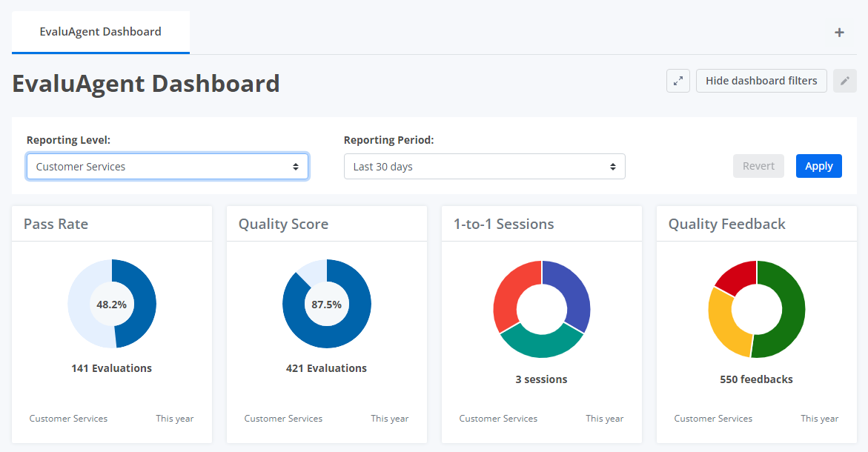The image size is (868, 452).
Task: Click the Reporting Period: label
Action: point(388,140)
